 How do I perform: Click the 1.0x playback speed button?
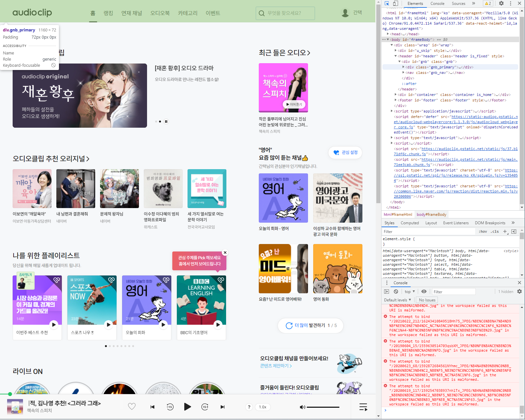(x=263, y=407)
